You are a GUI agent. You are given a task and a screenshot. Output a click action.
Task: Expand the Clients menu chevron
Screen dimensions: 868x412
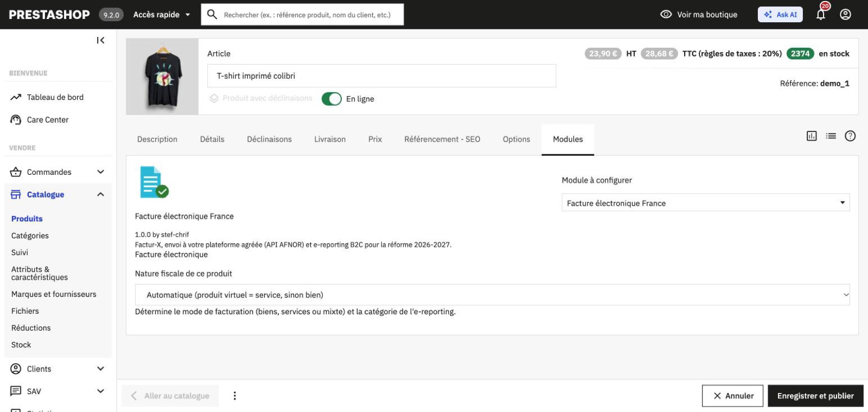point(100,369)
